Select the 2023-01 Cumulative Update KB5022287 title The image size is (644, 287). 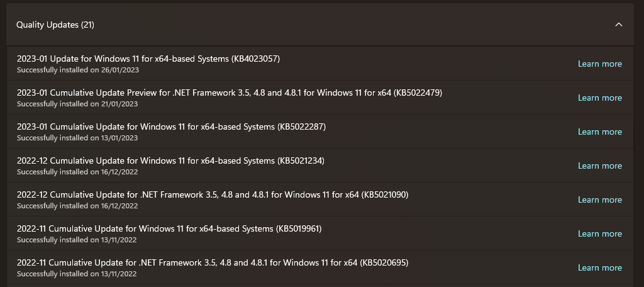[171, 127]
